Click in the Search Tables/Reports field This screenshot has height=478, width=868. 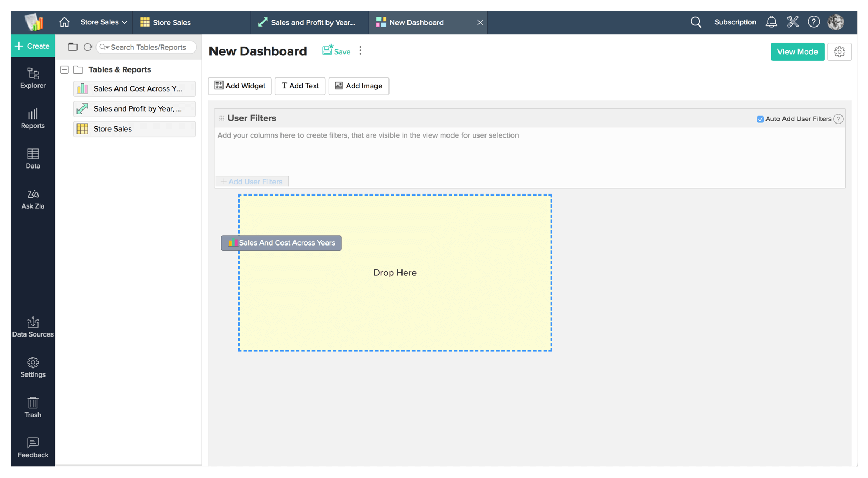pyautogui.click(x=148, y=47)
